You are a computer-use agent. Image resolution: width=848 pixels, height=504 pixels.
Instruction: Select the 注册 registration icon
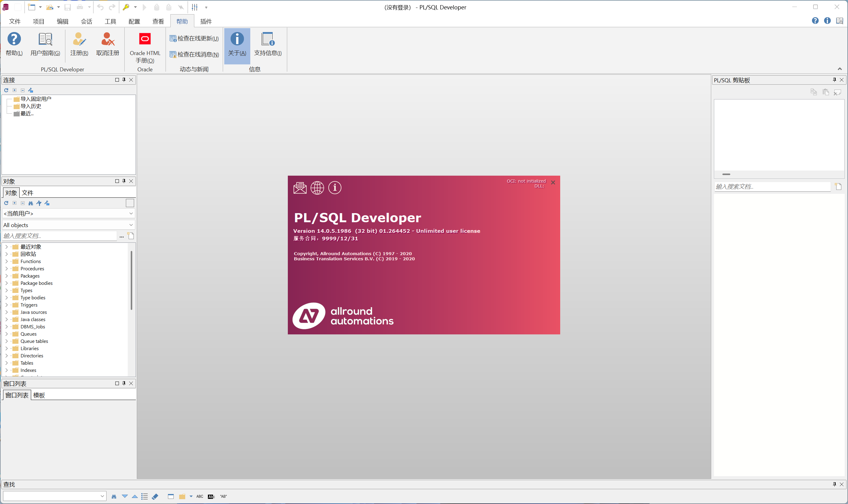click(x=79, y=44)
